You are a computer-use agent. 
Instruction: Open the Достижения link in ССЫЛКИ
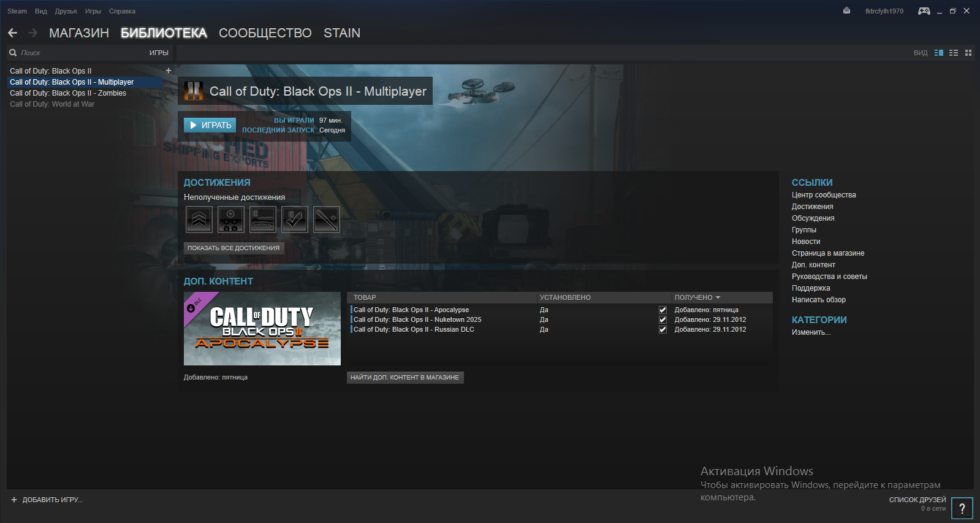point(812,207)
